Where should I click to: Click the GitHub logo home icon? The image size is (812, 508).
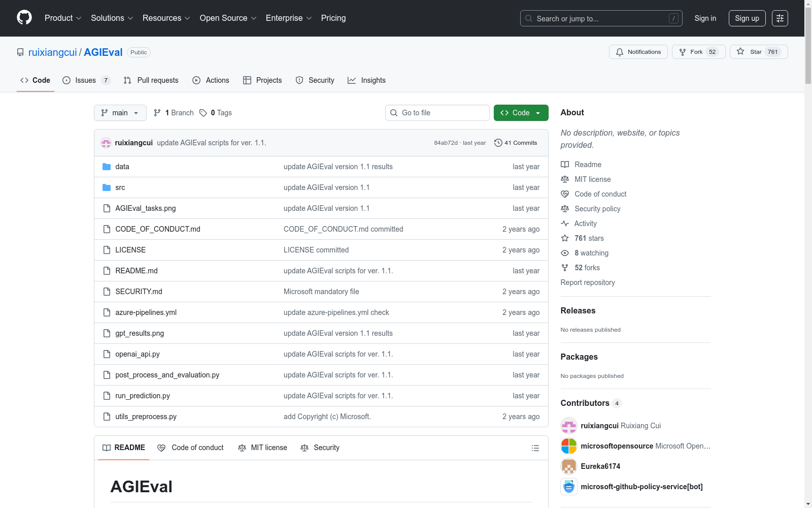click(24, 18)
